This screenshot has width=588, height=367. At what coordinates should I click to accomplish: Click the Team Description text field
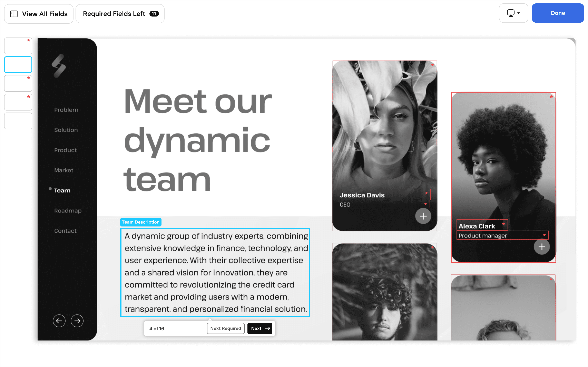(215, 272)
